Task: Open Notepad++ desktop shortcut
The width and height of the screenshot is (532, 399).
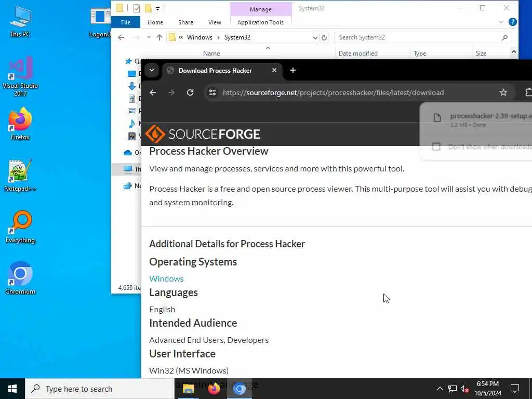Action: click(x=20, y=175)
